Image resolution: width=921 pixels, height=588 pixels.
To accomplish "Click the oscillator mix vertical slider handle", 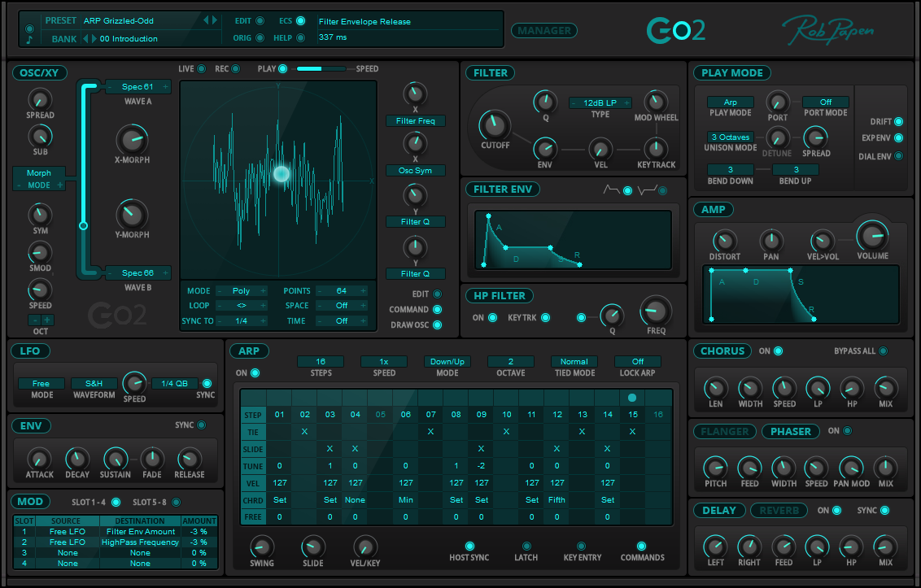I will click(x=84, y=225).
